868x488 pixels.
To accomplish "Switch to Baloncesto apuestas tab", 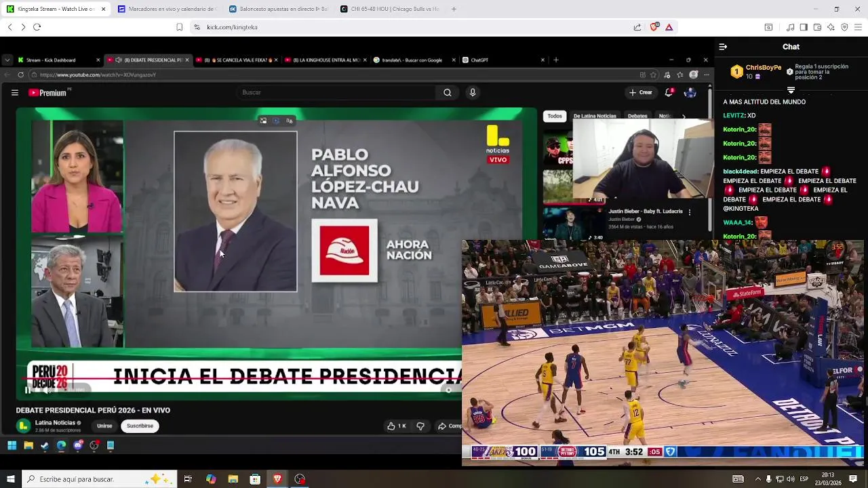I will (x=278, y=9).
